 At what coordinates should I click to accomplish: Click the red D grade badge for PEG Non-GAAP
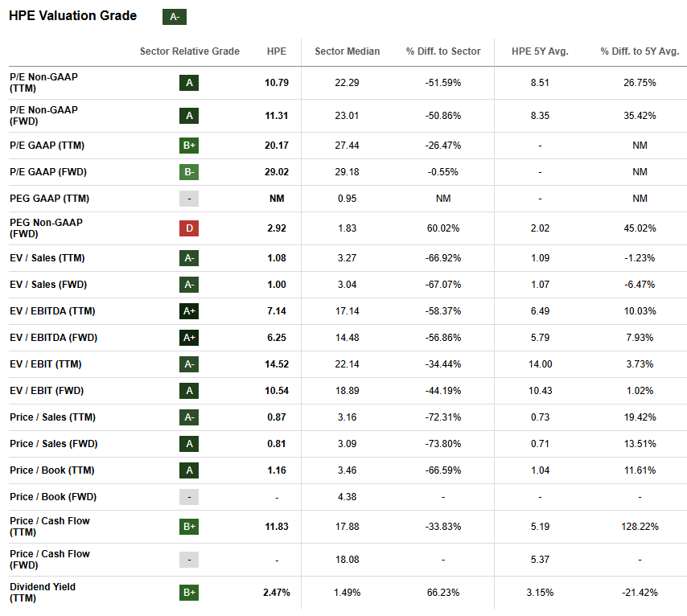[189, 228]
